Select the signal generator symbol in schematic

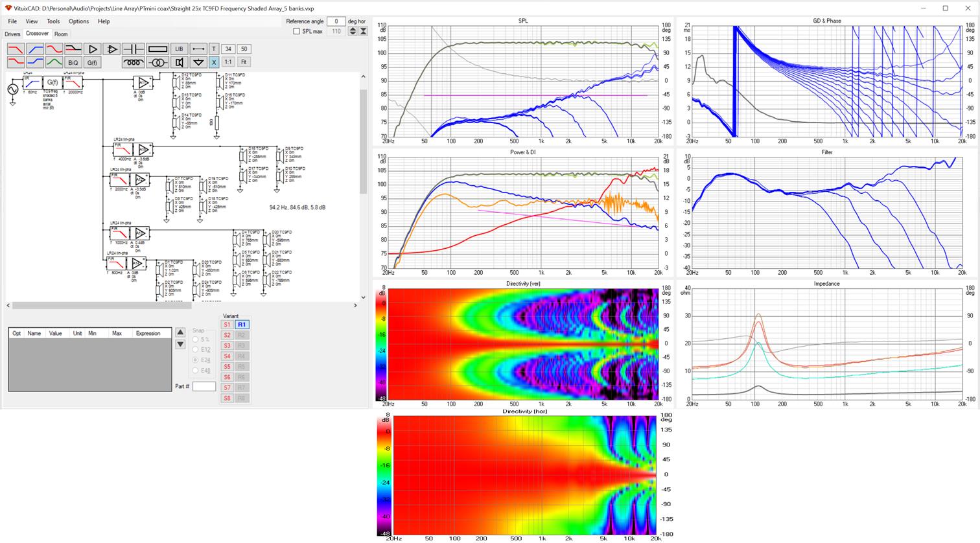(12, 90)
